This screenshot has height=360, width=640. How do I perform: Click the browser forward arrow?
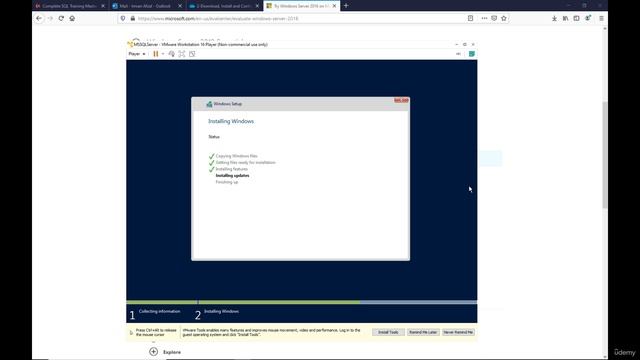[x=50, y=18]
